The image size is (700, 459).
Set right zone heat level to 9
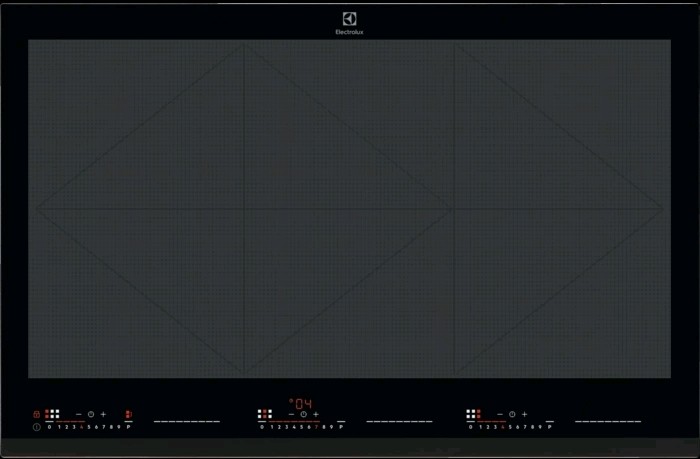point(540,427)
